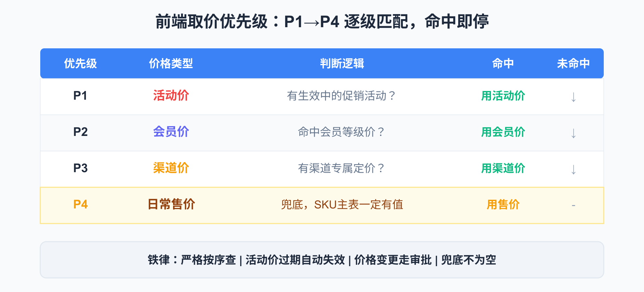Select the 价格类型 column header
The height and width of the screenshot is (292, 644).
(171, 63)
